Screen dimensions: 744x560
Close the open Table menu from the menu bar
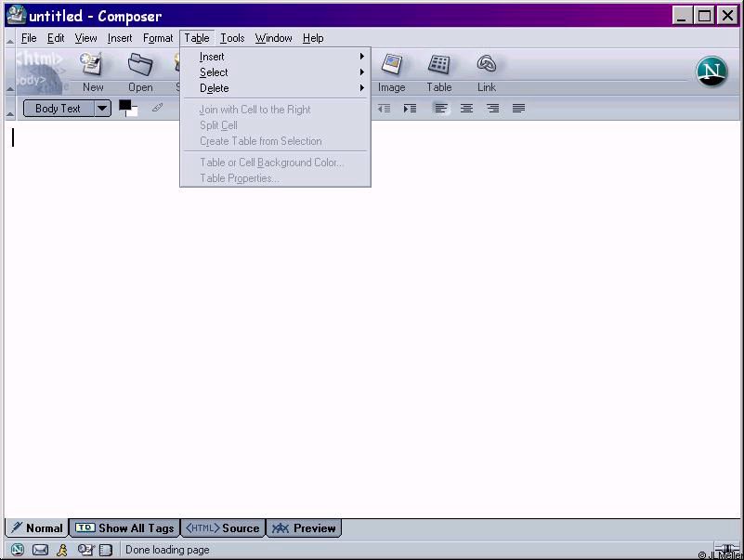[197, 38]
